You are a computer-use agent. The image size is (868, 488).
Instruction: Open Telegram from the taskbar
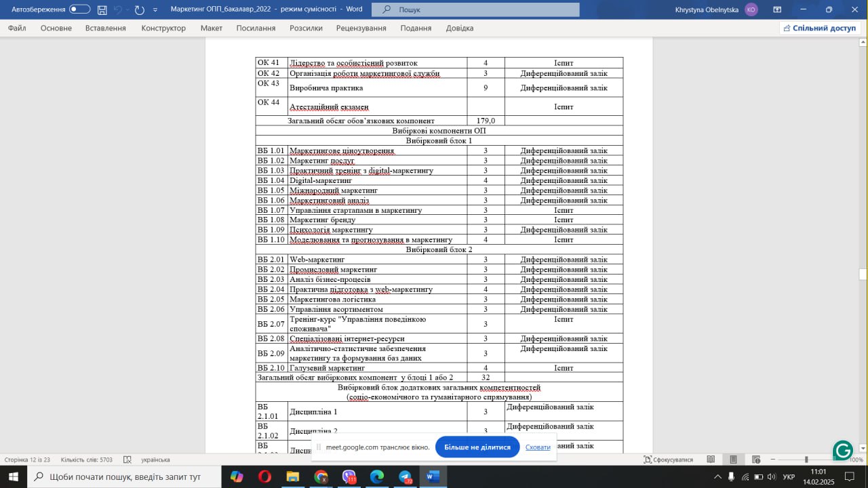pyautogui.click(x=406, y=476)
